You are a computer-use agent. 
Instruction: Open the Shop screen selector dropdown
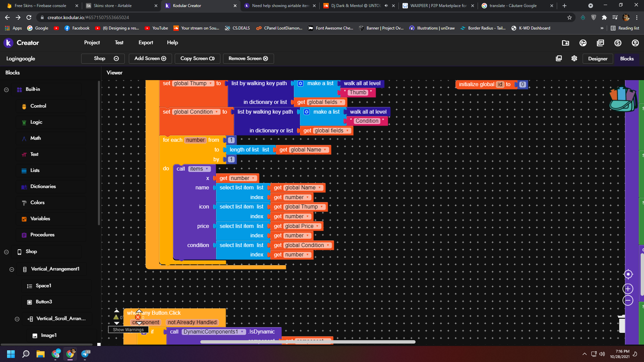pyautogui.click(x=103, y=58)
